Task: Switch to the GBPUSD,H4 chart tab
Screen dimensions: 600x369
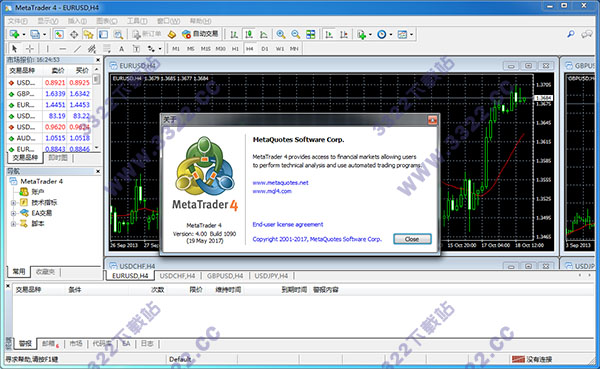Action: click(x=225, y=276)
